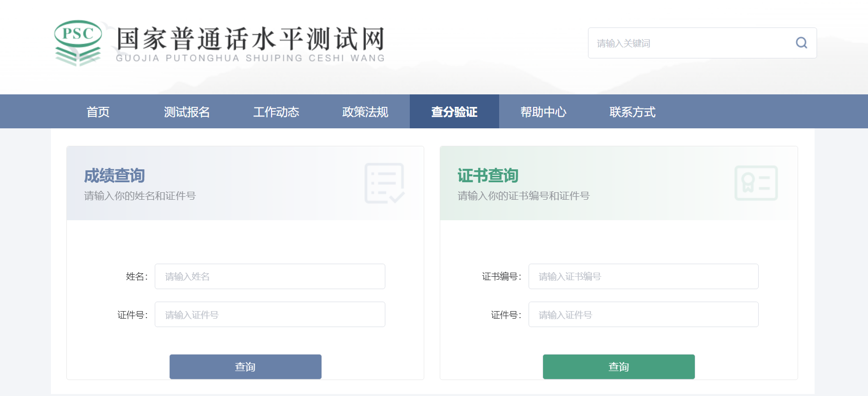Go to 测试报名 registration page
The image size is (868, 396).
pyautogui.click(x=187, y=112)
